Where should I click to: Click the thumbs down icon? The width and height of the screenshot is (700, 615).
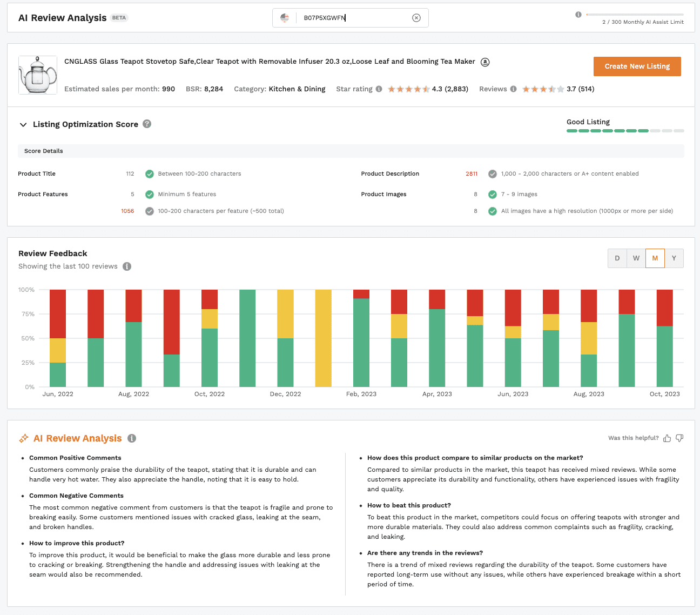tap(679, 438)
